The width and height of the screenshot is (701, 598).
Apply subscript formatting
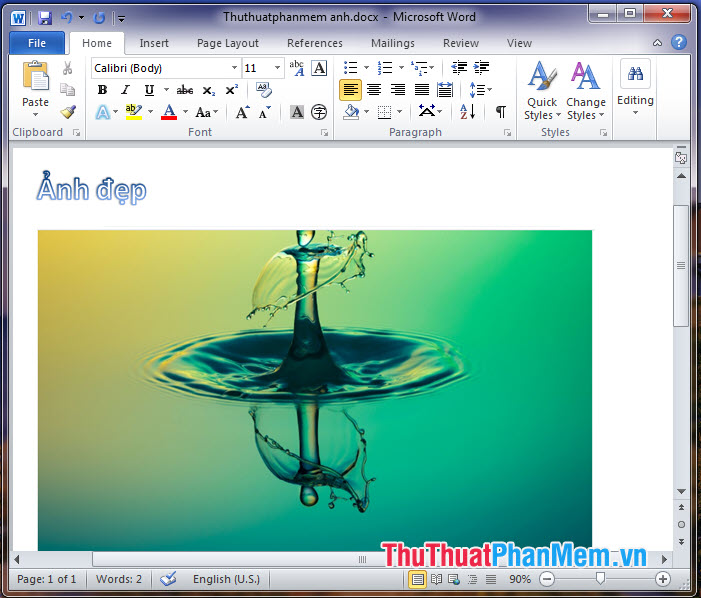point(209,90)
